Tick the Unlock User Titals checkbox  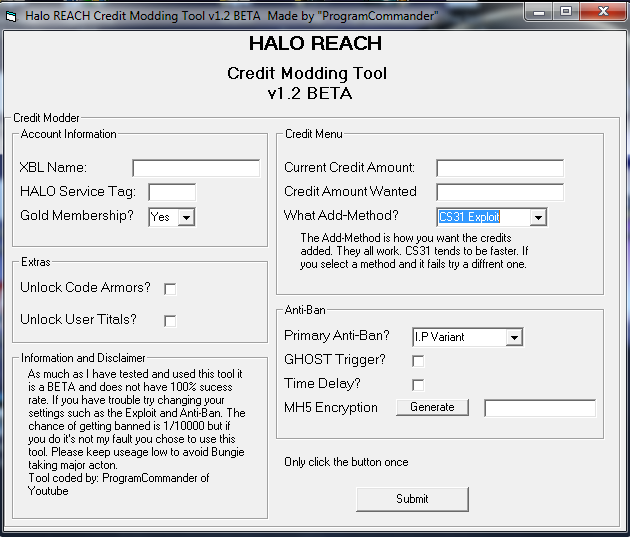pyautogui.click(x=170, y=321)
